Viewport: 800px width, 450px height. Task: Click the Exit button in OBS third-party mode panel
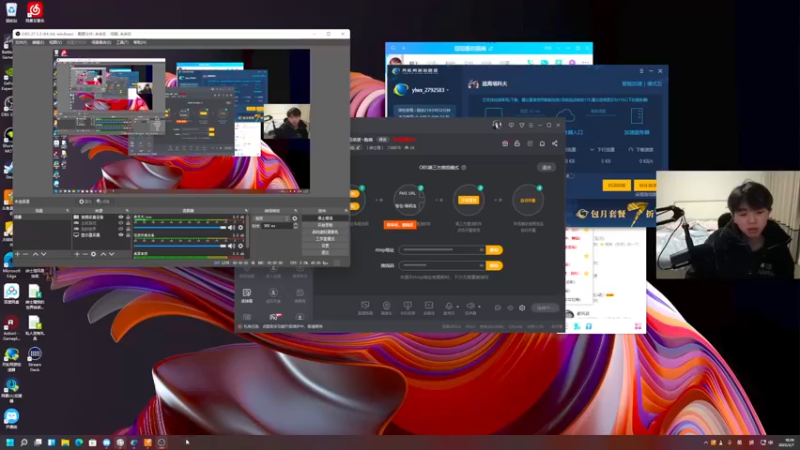[546, 167]
